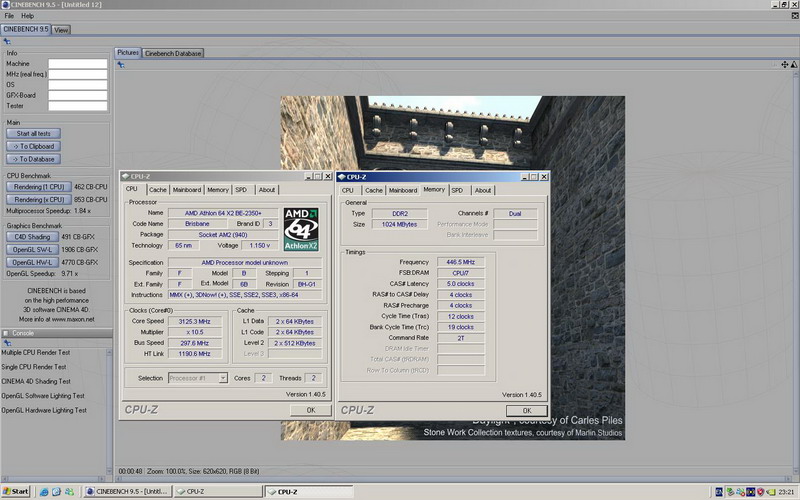Click the To Database button
This screenshot has width=800, height=500.
click(34, 159)
